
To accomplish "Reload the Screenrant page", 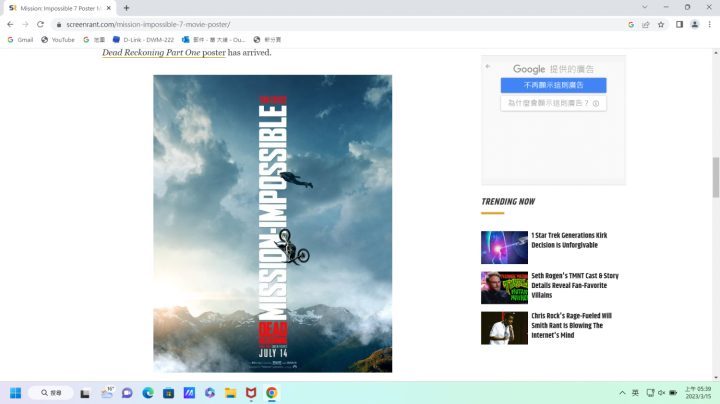I will pos(40,24).
